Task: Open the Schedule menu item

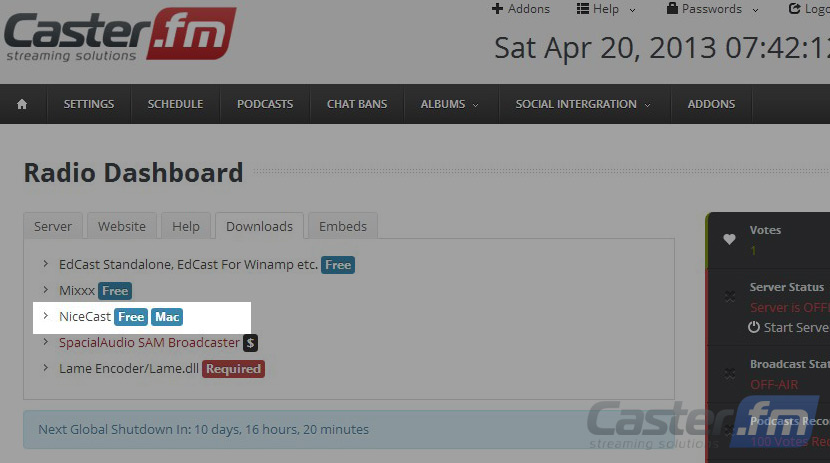Action: point(175,104)
